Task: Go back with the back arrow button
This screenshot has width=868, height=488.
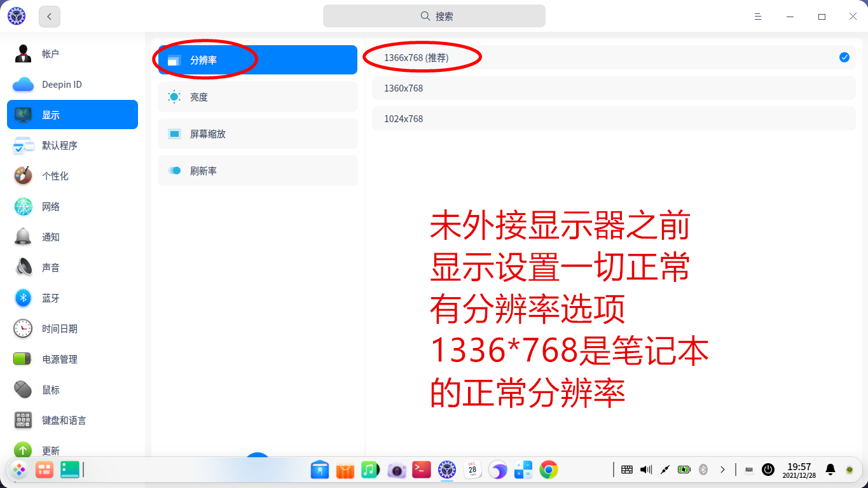Action: point(50,17)
